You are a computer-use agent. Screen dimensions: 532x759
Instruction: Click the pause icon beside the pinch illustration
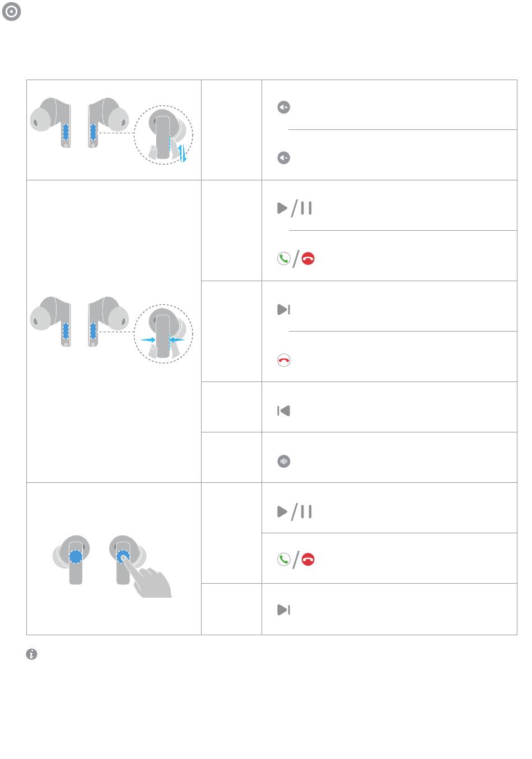[x=306, y=209]
